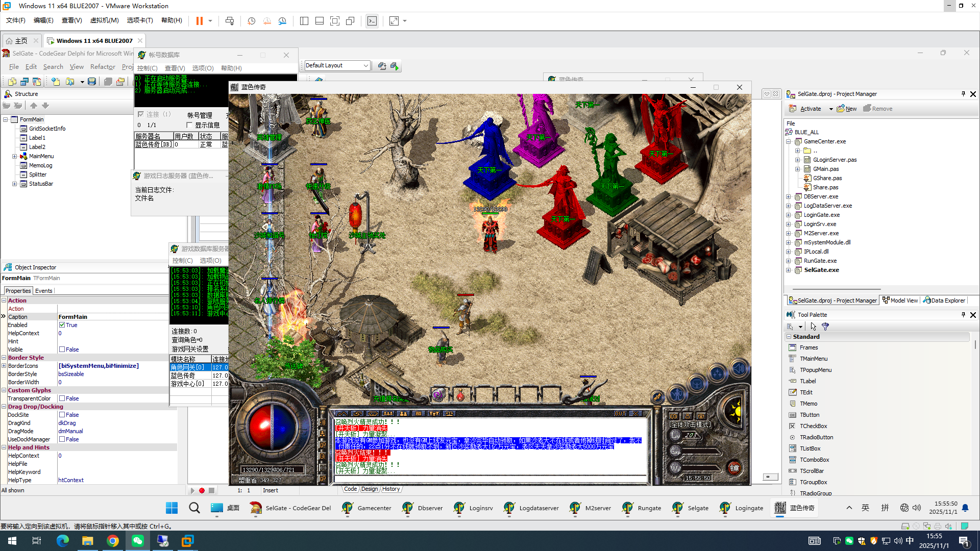Move selected component up in Structure
980x551 pixels.
[34, 106]
